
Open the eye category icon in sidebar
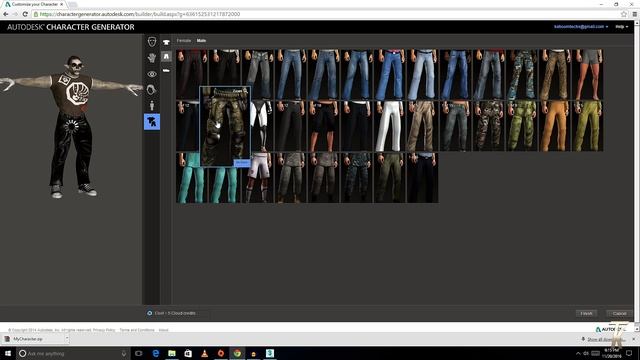coord(152,74)
